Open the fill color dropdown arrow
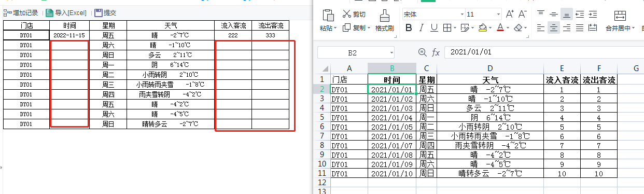 (x=491, y=28)
